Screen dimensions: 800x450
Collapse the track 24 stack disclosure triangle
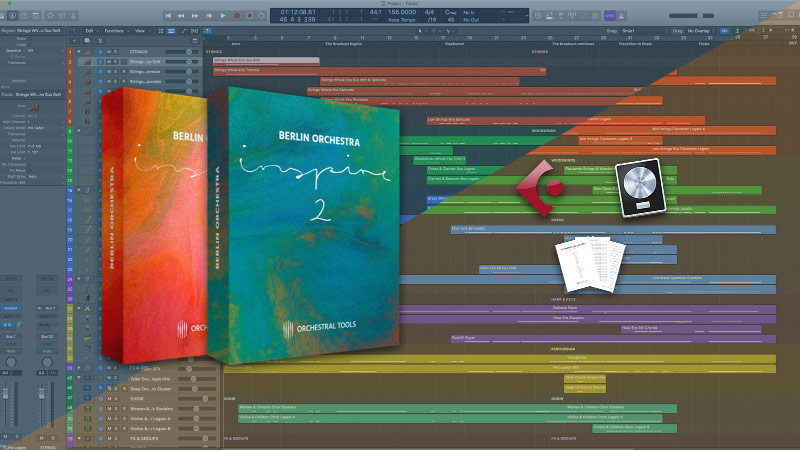(79, 279)
